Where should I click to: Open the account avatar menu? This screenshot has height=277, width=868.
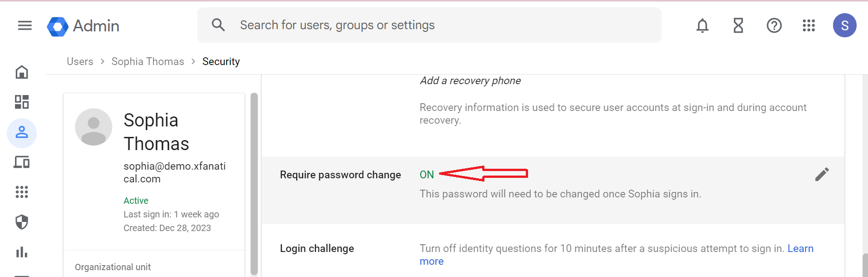pyautogui.click(x=844, y=25)
